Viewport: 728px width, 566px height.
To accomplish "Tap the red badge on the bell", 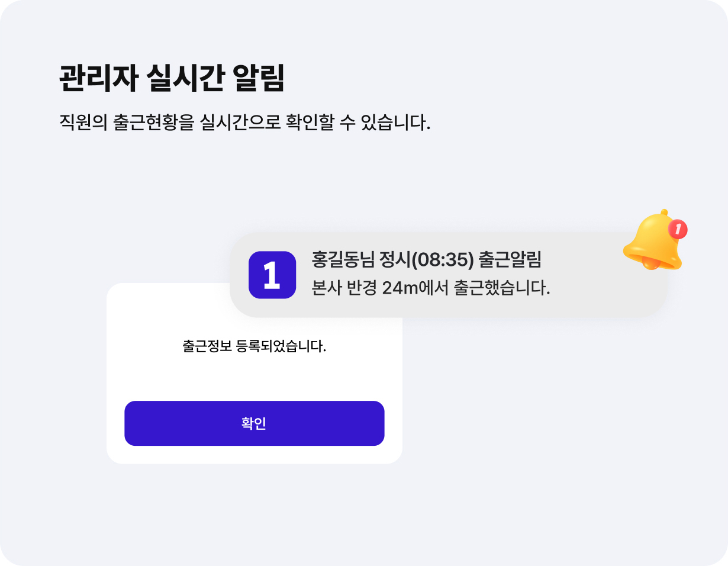I will point(678,229).
